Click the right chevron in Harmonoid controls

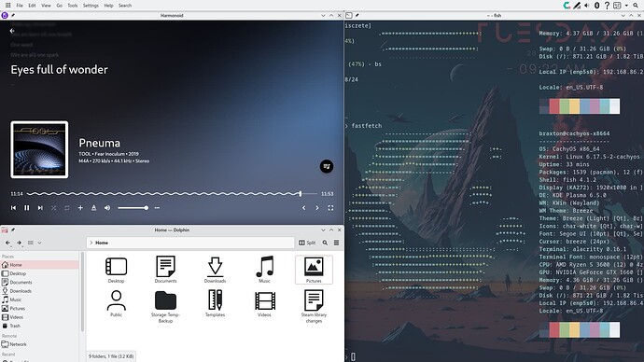pyautogui.click(x=317, y=208)
